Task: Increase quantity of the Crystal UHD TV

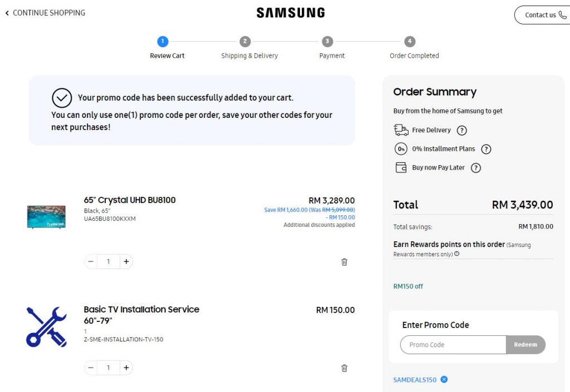Action: [x=126, y=262]
